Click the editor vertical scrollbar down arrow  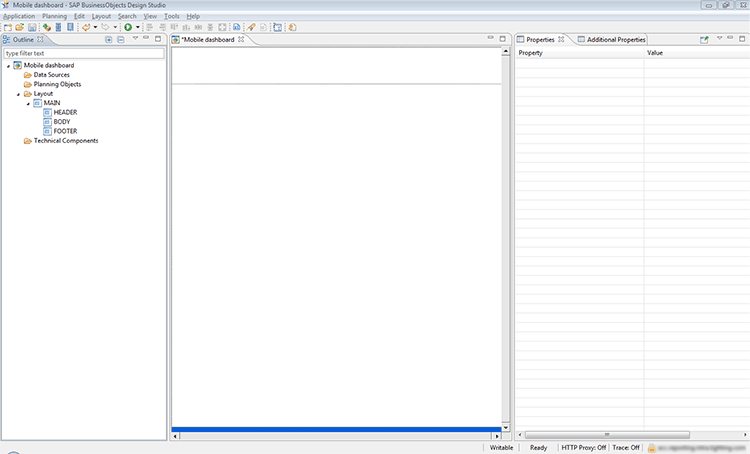point(506,427)
